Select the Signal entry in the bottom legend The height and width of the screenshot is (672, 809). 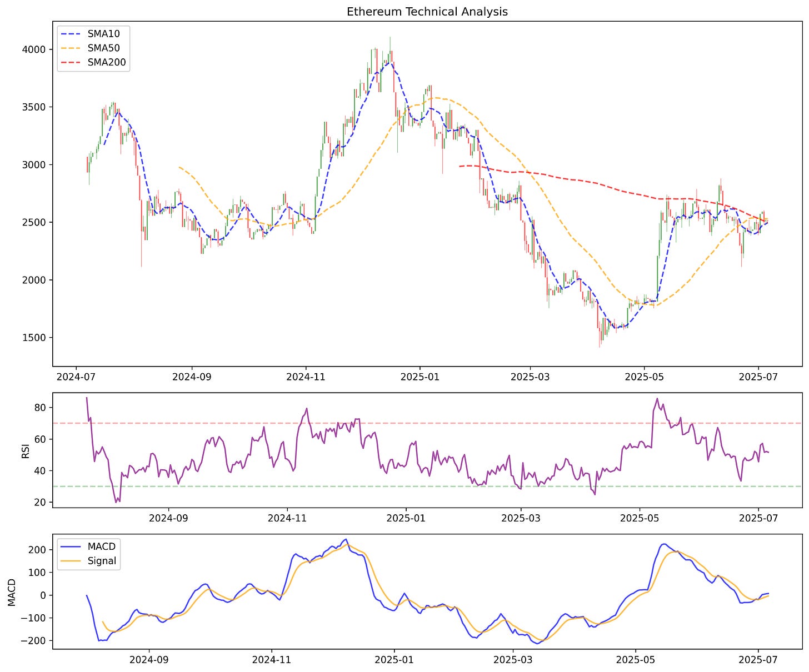(x=102, y=561)
